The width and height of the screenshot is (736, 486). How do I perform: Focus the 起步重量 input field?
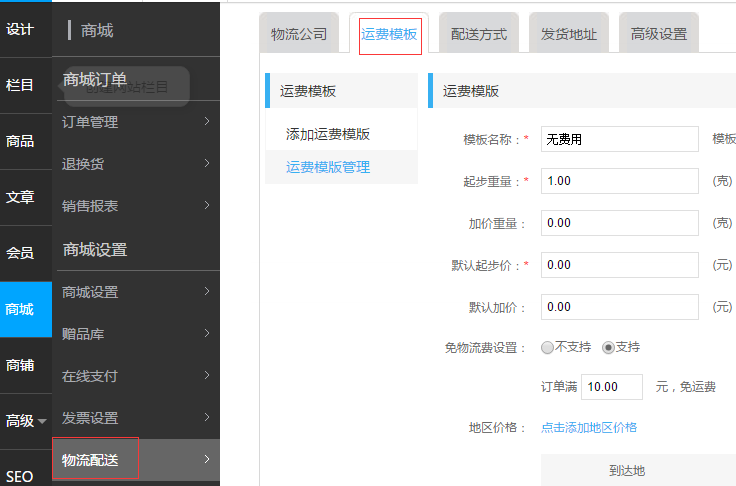click(x=619, y=181)
